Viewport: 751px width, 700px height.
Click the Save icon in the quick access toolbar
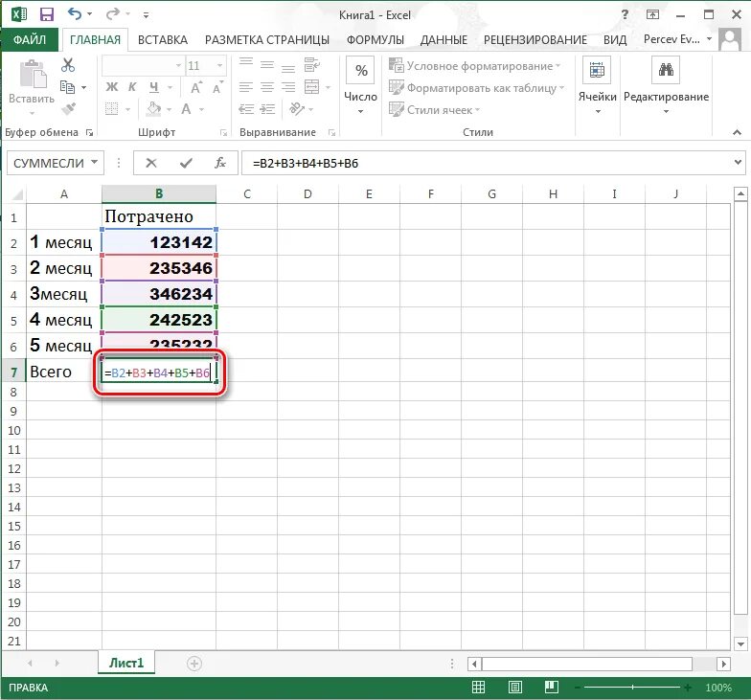click(x=46, y=14)
